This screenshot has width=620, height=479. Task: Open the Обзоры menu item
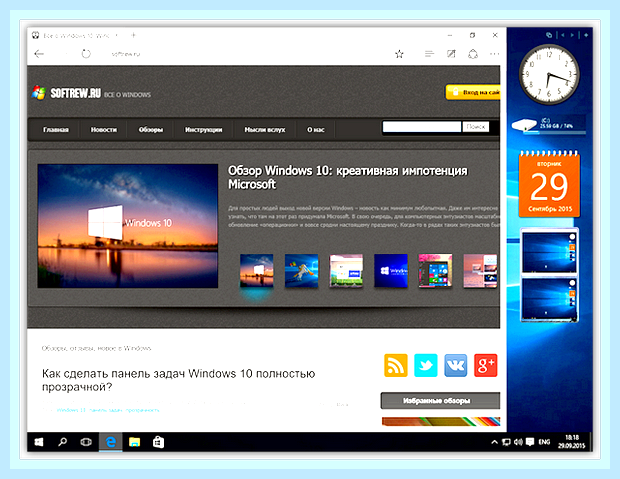click(151, 130)
